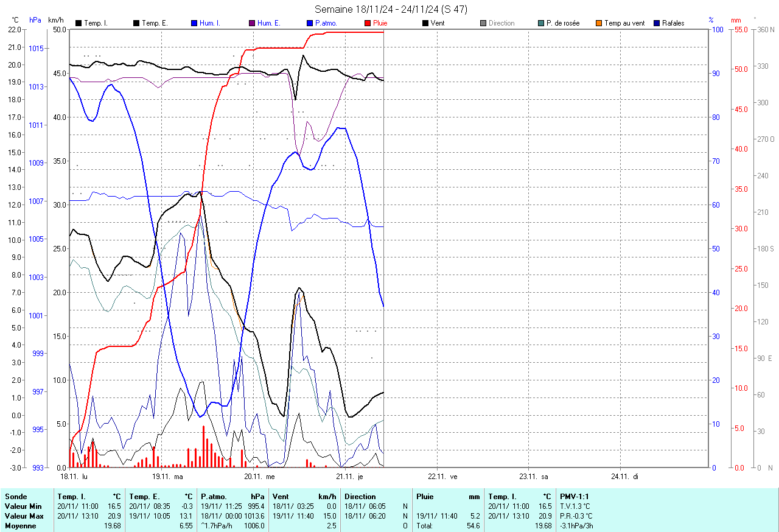Click the '270 O' direction axis value

pyautogui.click(x=764, y=139)
